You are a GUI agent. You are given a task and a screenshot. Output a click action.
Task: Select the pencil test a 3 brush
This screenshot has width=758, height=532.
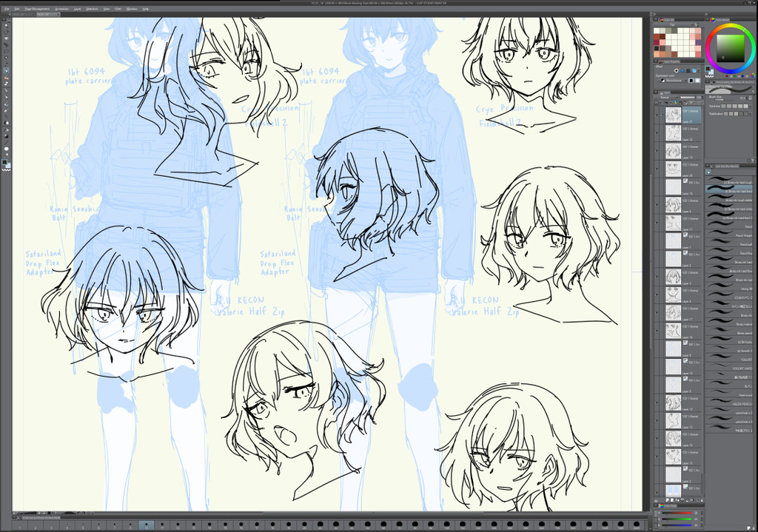730,420
